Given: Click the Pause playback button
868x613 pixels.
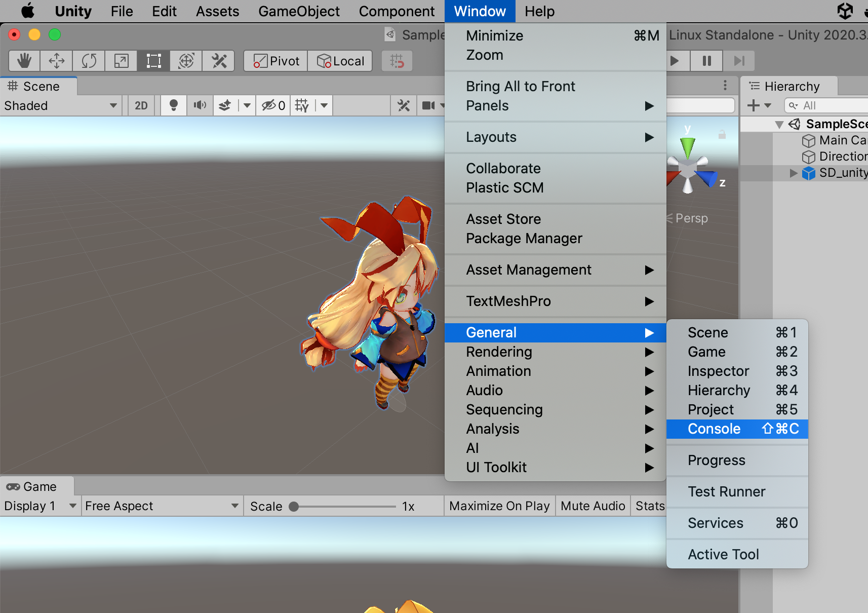Looking at the screenshot, I should (x=707, y=61).
